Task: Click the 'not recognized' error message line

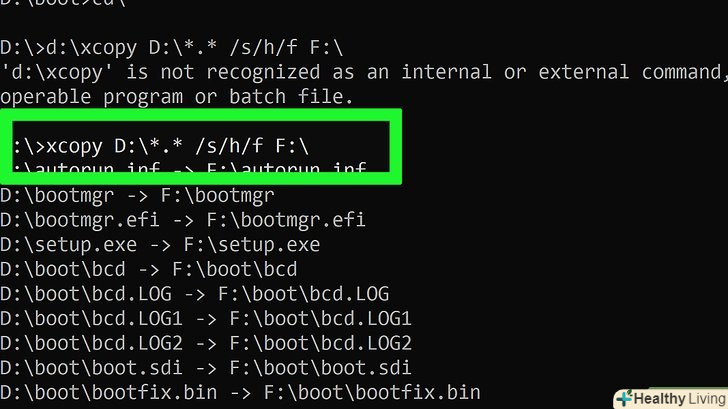Action: [362, 72]
